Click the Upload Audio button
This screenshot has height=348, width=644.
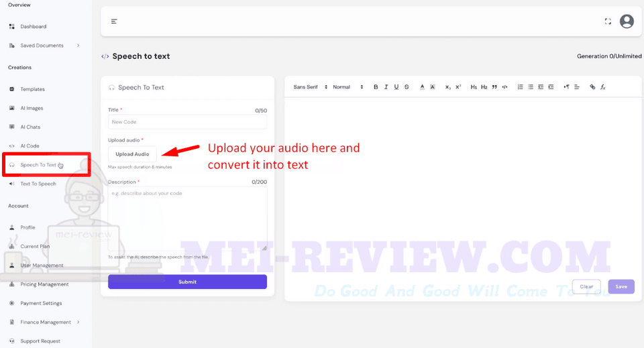click(132, 154)
